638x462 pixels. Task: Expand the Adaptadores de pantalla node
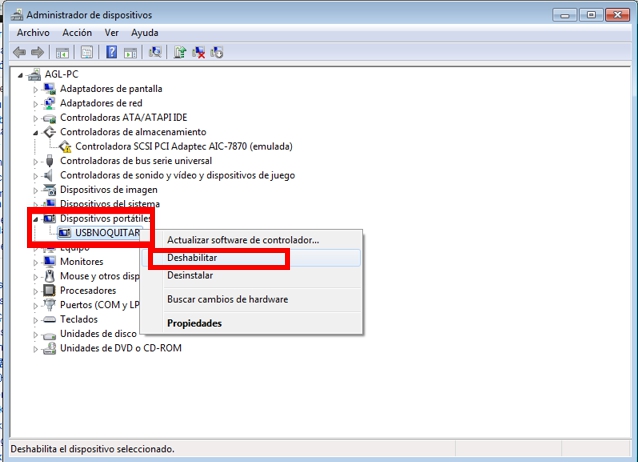pyautogui.click(x=36, y=89)
